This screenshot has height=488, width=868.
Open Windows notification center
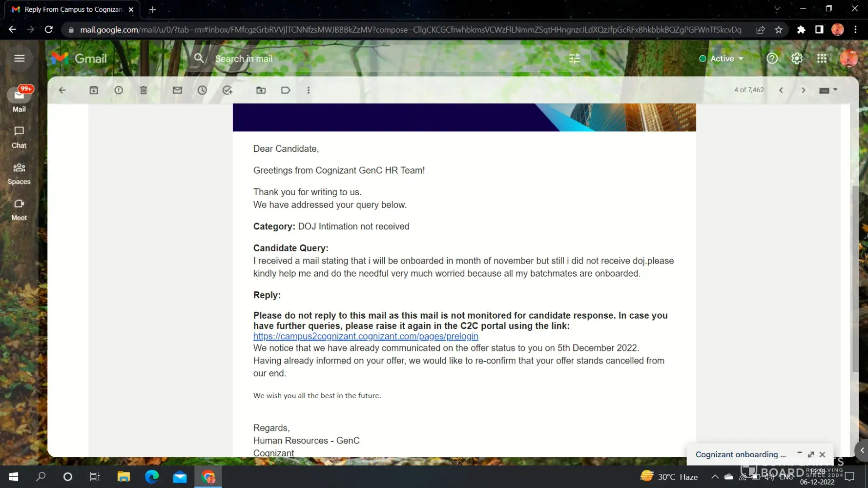(850, 477)
